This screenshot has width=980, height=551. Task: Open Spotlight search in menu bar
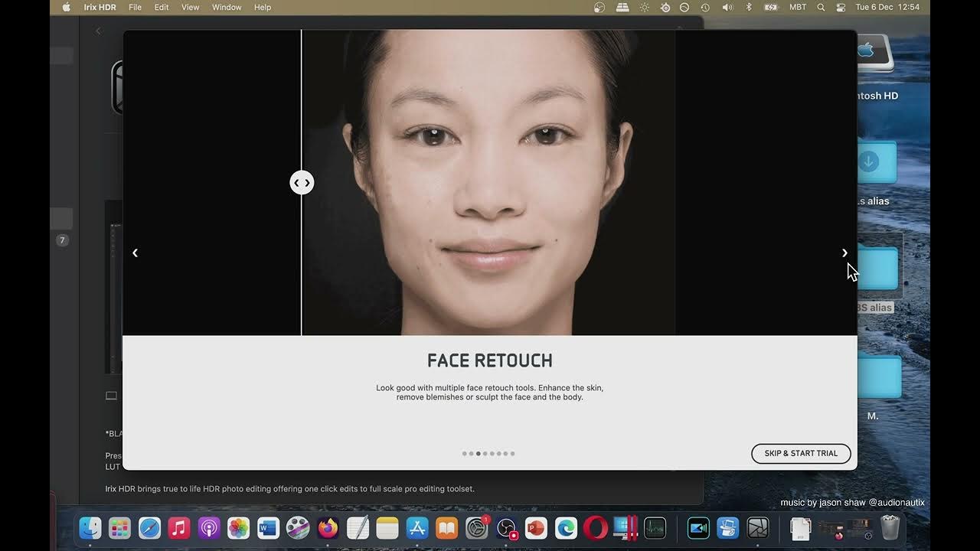coord(821,7)
